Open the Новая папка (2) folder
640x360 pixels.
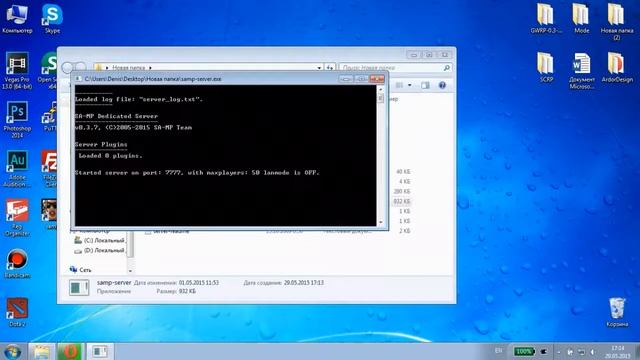(x=617, y=22)
